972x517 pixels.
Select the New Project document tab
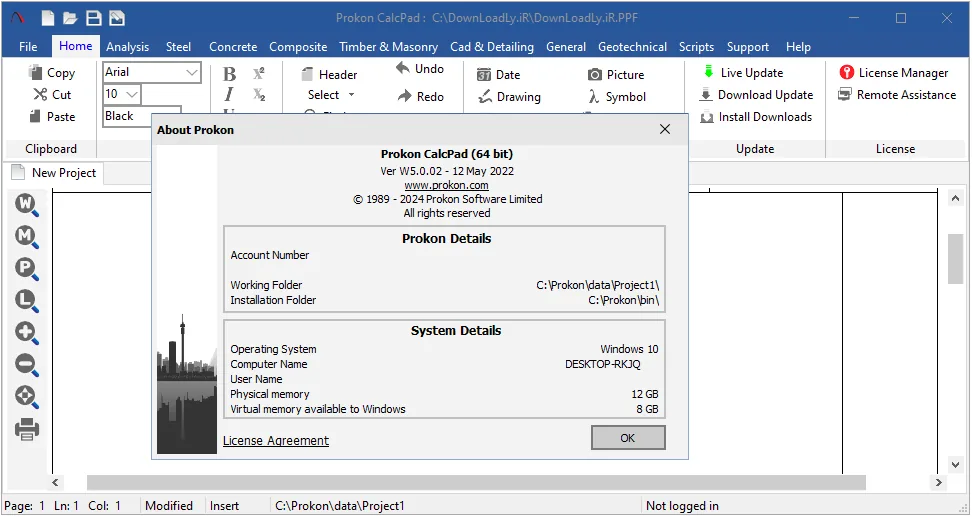(54, 173)
